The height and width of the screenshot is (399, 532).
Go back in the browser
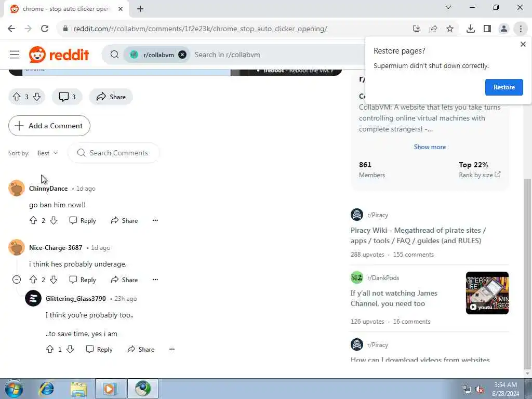tap(11, 29)
